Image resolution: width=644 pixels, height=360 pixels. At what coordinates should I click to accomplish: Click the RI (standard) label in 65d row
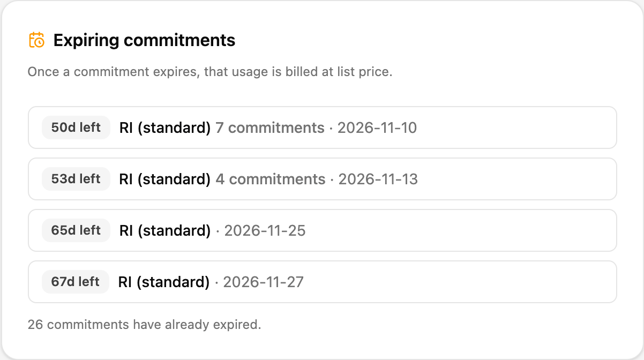point(165,231)
